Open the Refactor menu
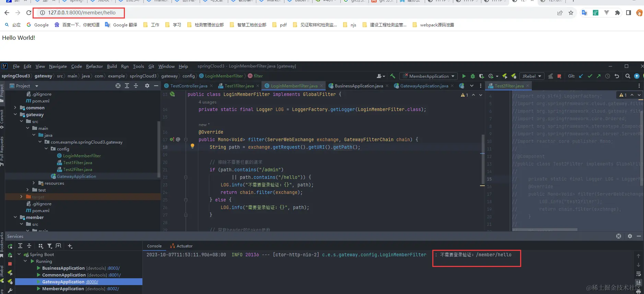This screenshot has width=644, height=294. [94, 66]
